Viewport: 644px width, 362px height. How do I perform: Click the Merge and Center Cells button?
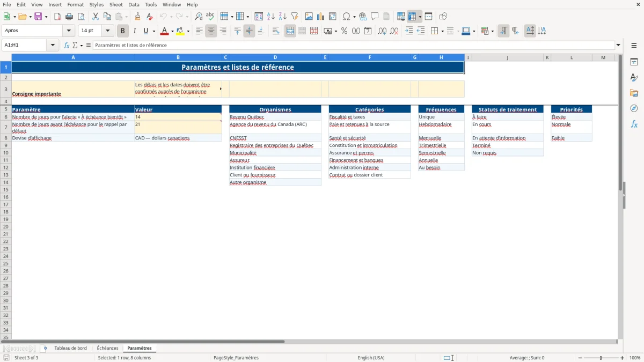pos(290,31)
